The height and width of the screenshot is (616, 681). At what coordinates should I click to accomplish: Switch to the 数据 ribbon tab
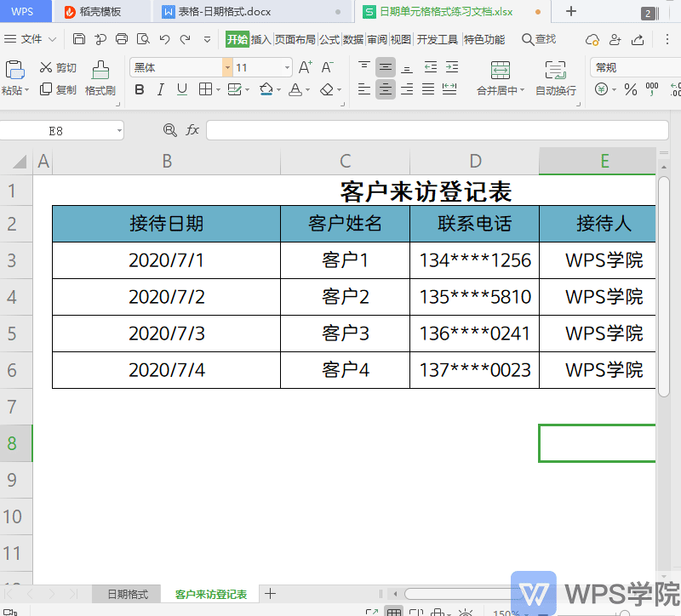click(353, 39)
